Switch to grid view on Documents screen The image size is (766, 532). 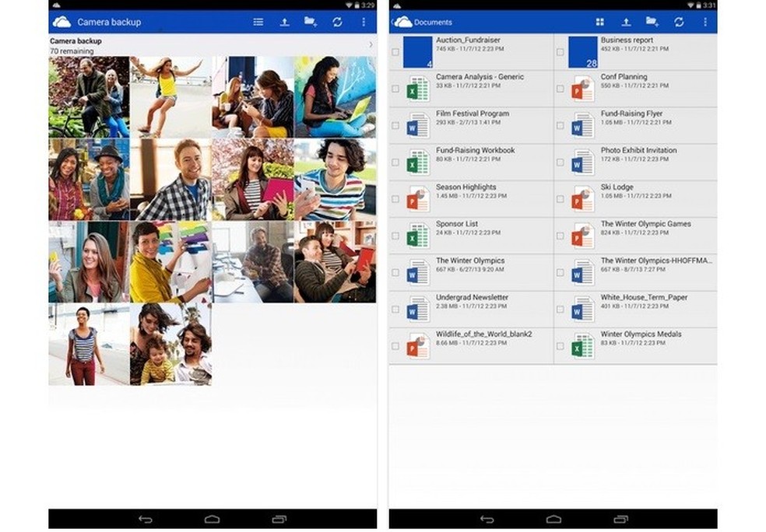600,22
